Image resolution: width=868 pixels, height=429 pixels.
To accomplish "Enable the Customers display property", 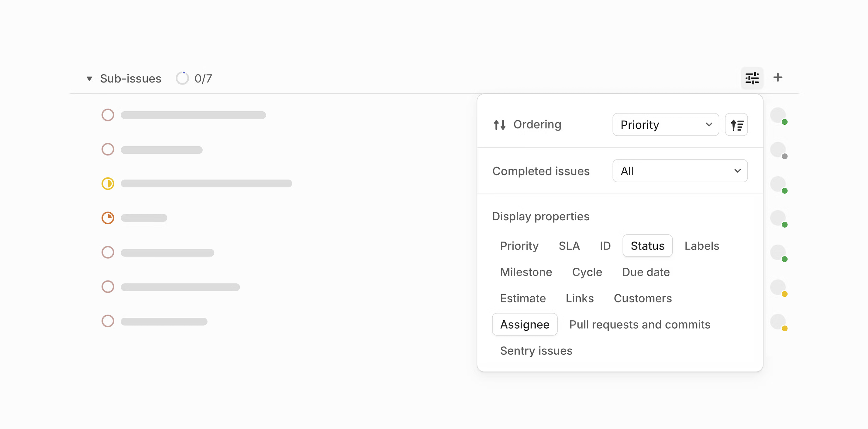I will click(642, 298).
